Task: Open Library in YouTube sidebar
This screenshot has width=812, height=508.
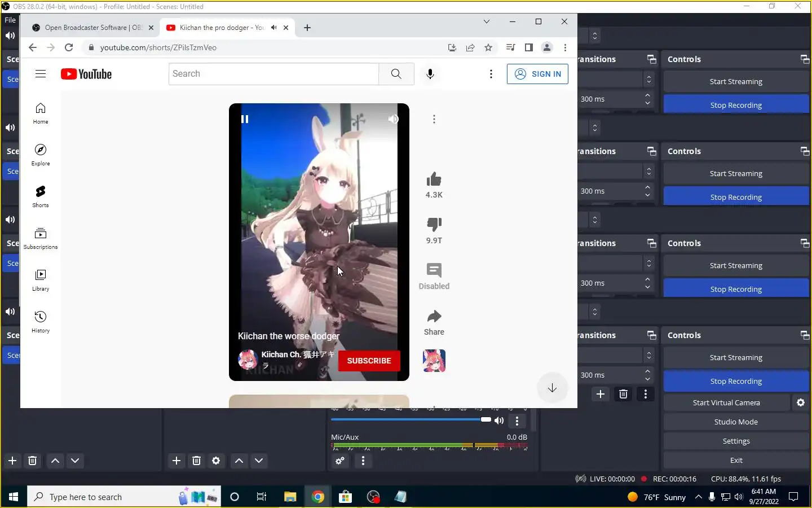Action: (41, 280)
